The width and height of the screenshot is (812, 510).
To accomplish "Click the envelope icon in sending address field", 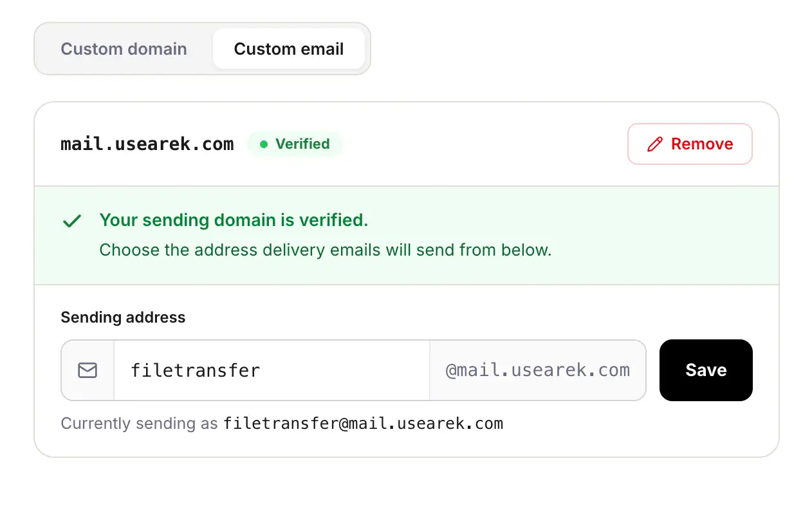I will pyautogui.click(x=88, y=370).
